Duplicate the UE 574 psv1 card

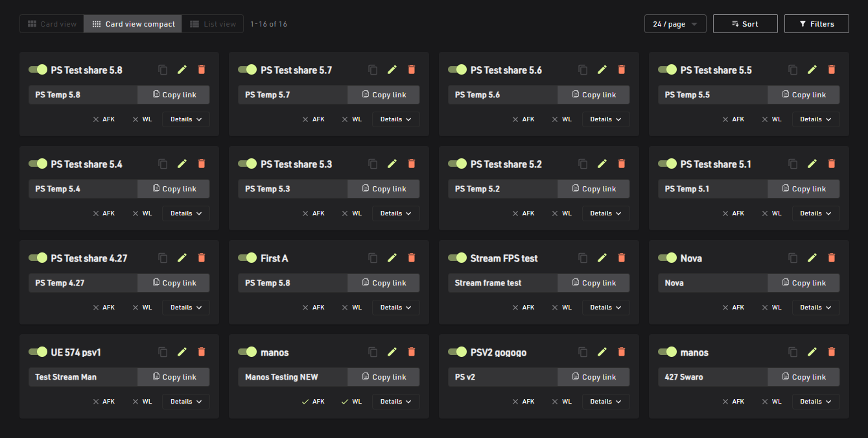[x=163, y=352]
